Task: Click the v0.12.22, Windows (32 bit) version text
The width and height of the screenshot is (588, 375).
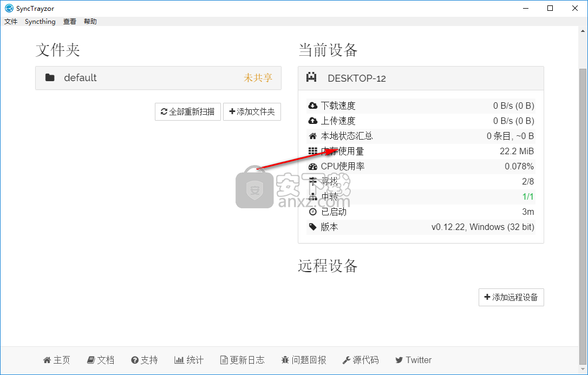Action: tap(482, 227)
